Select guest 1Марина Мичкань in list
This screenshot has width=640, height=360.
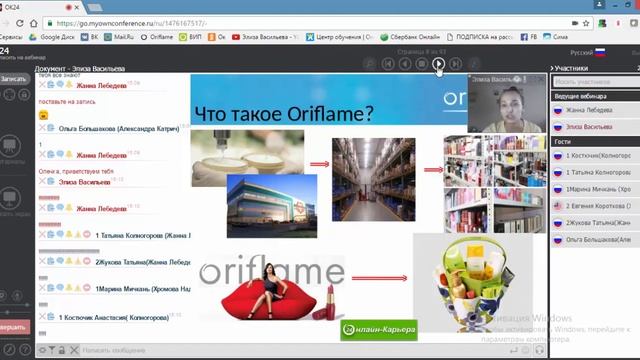pyautogui.click(x=595, y=189)
